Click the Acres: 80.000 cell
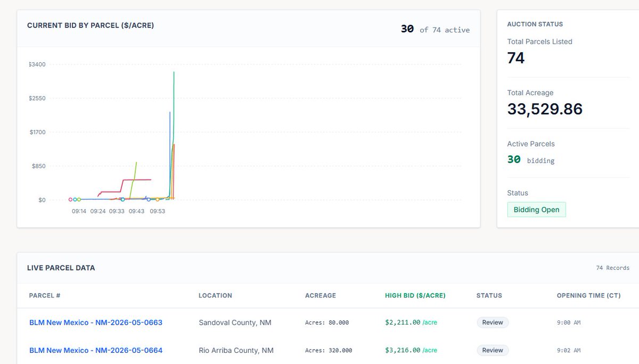Image resolution: width=639 pixels, height=364 pixels. click(x=327, y=322)
